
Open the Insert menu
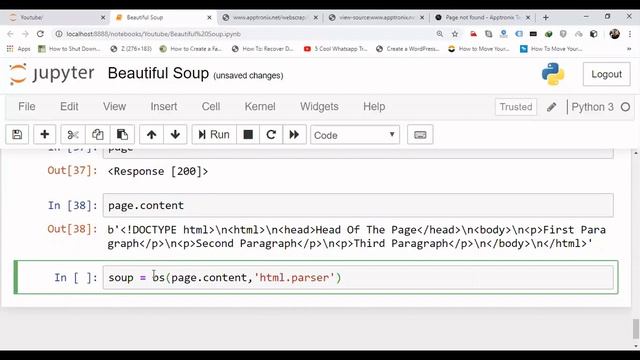164,107
